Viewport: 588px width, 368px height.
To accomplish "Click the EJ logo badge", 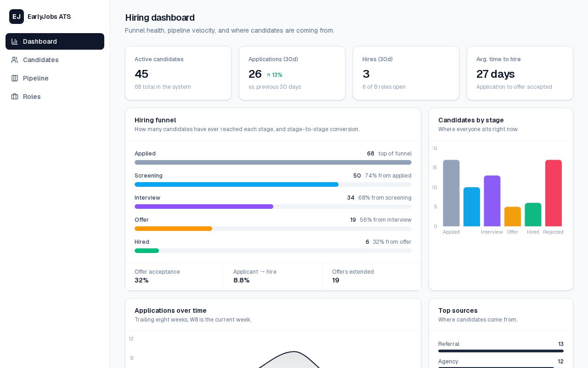I will 17,17.
